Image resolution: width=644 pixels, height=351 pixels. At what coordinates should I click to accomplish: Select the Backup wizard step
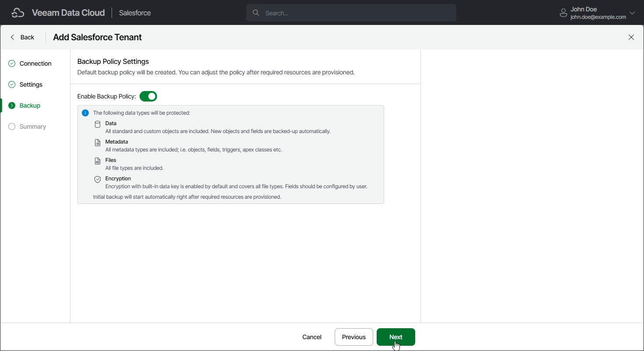tap(30, 105)
